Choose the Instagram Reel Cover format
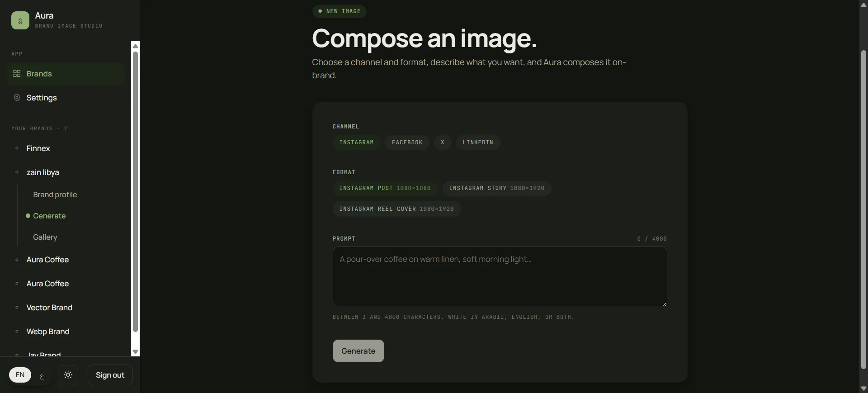Screen dimensions: 868x393 (396, 209)
